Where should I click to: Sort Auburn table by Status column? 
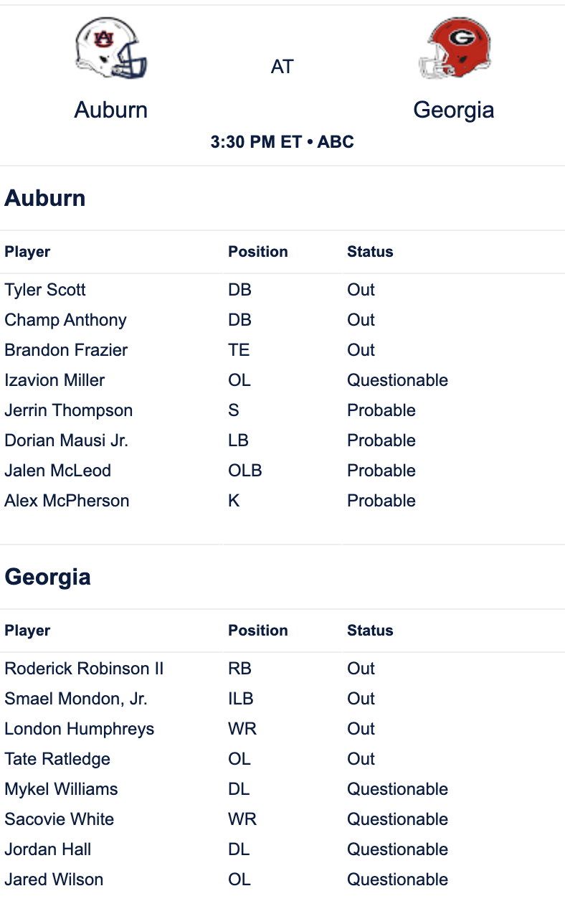pos(370,252)
